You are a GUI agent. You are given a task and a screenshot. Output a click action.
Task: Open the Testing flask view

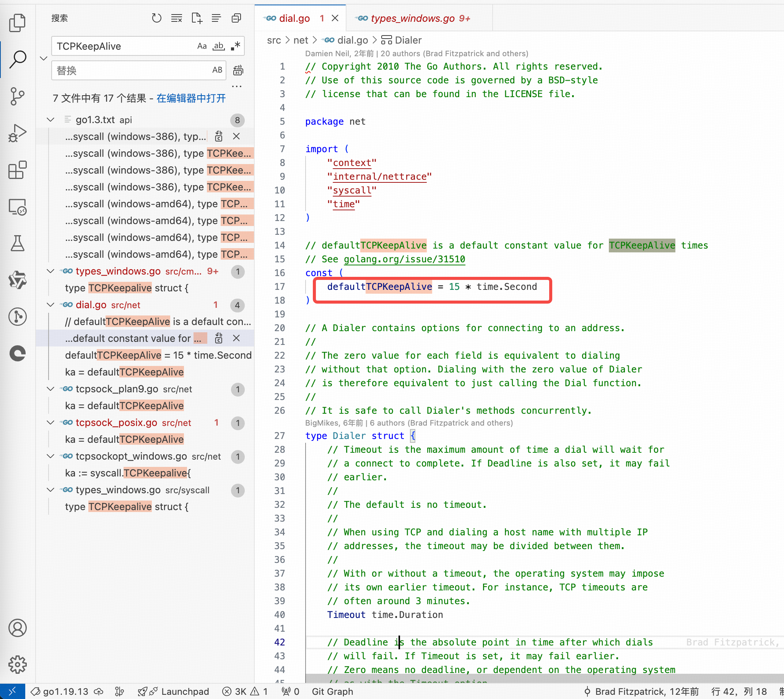click(17, 243)
